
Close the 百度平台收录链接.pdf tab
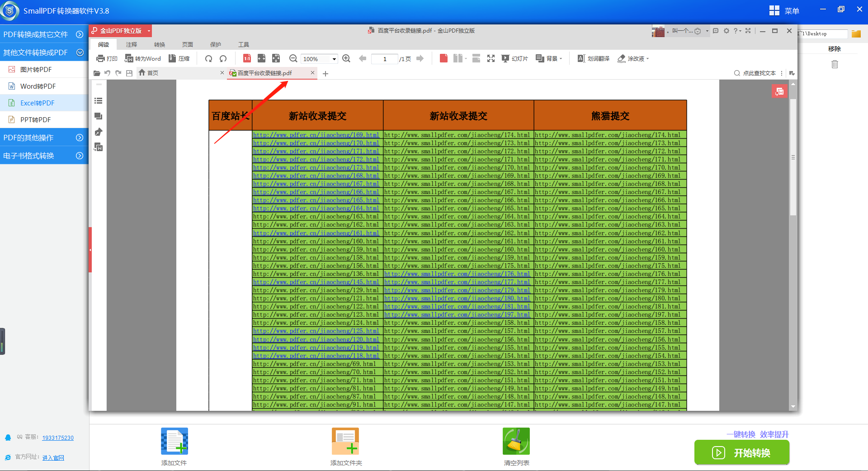click(x=312, y=72)
